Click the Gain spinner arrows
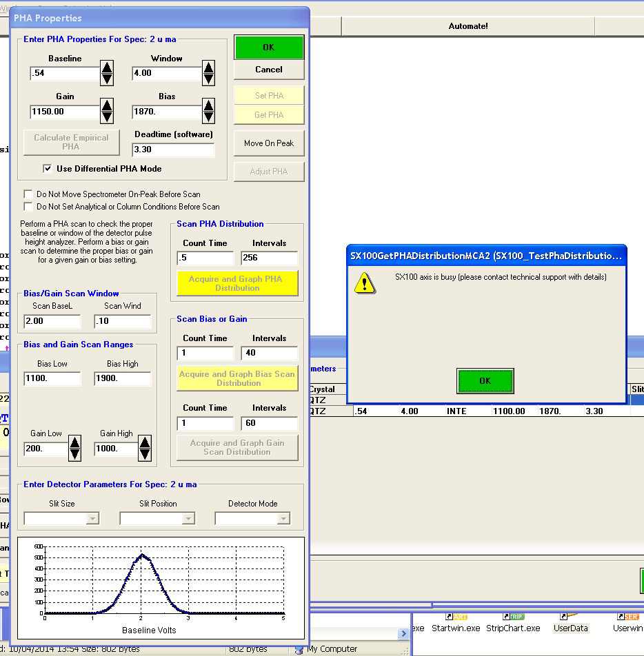Image resolution: width=644 pixels, height=656 pixels. tap(107, 111)
